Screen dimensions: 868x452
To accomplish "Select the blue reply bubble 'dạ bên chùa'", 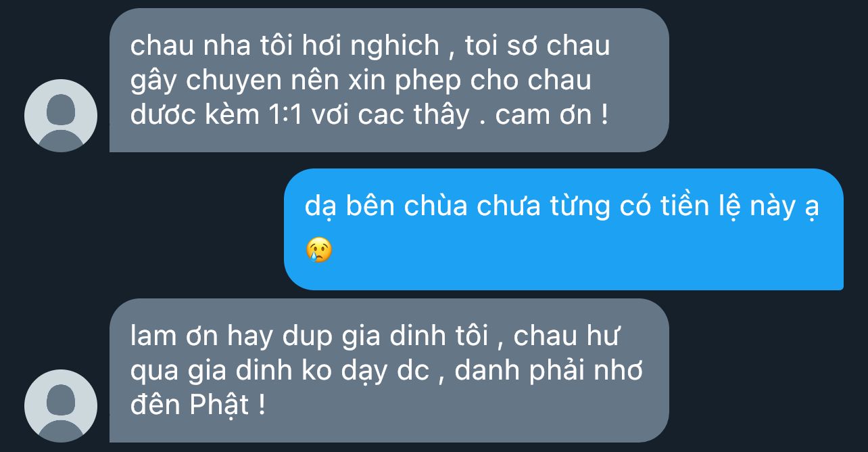I will [563, 229].
